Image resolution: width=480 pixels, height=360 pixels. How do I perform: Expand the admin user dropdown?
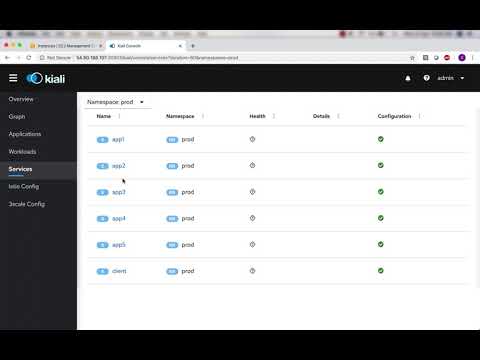(451, 78)
